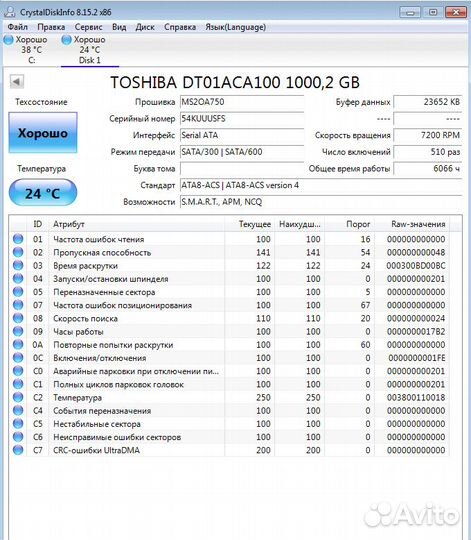Click the Текущее column header
Screen dimensions: 471x540
coord(250,224)
